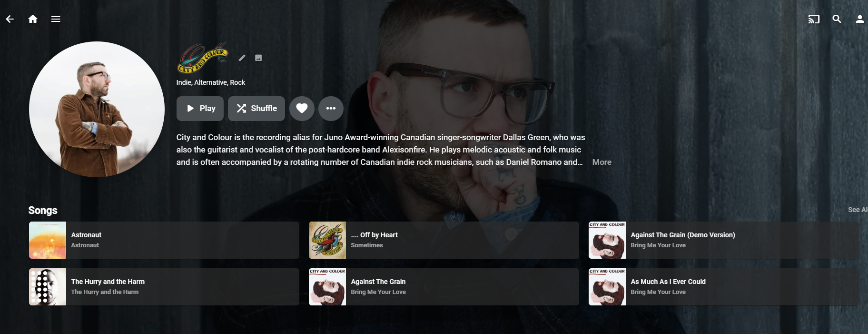Toggle the heart favorite button
Image resolution: width=868 pixels, height=334 pixels.
302,109
